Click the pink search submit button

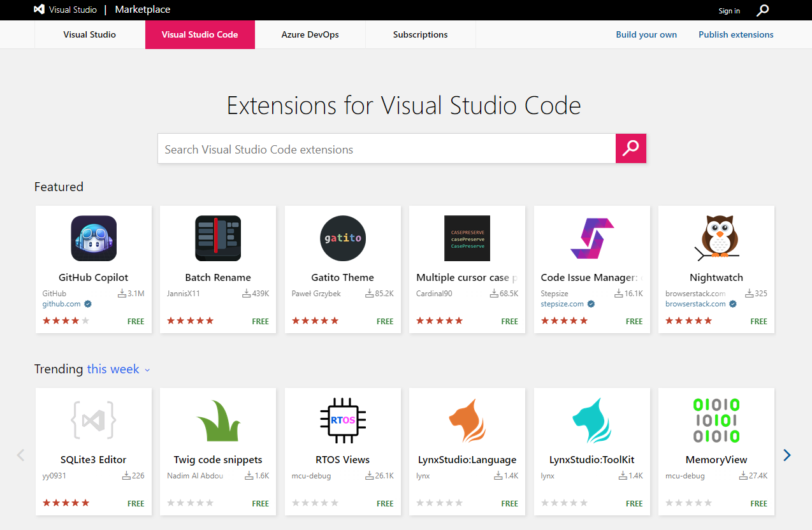point(631,148)
